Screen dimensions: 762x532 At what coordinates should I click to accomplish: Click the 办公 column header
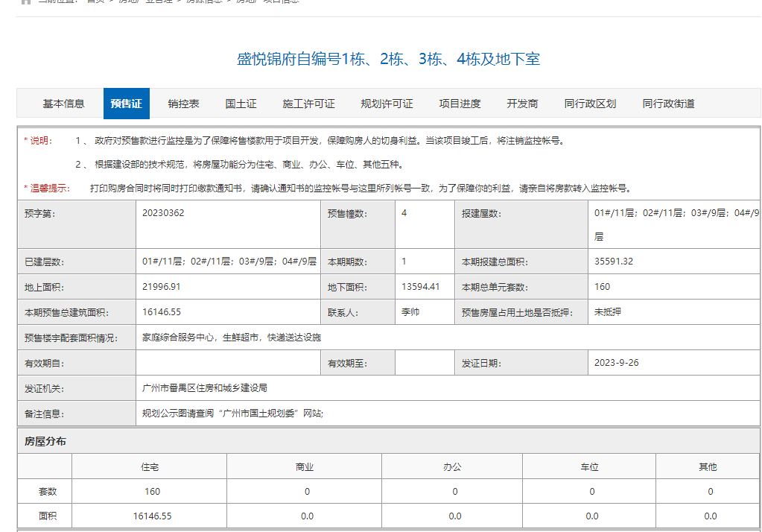(x=452, y=467)
